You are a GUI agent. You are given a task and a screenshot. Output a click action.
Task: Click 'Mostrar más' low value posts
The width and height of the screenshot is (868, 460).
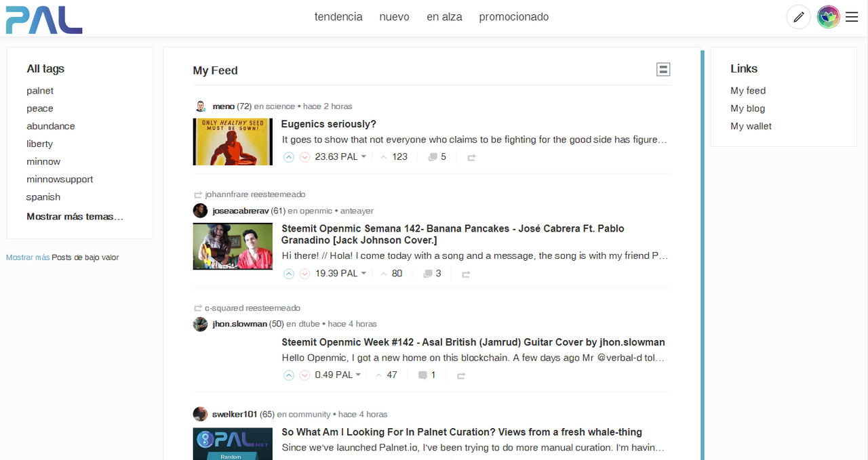point(28,257)
